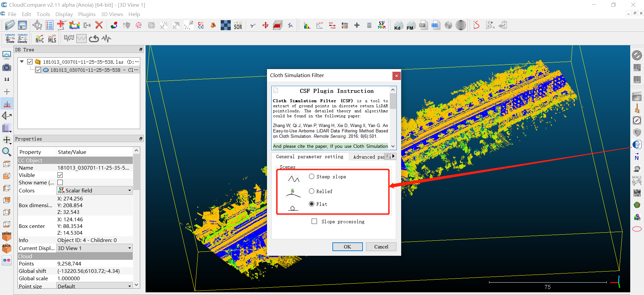Click the FM facets plugin icon
The width and height of the screenshot is (644, 295).
(411, 25)
